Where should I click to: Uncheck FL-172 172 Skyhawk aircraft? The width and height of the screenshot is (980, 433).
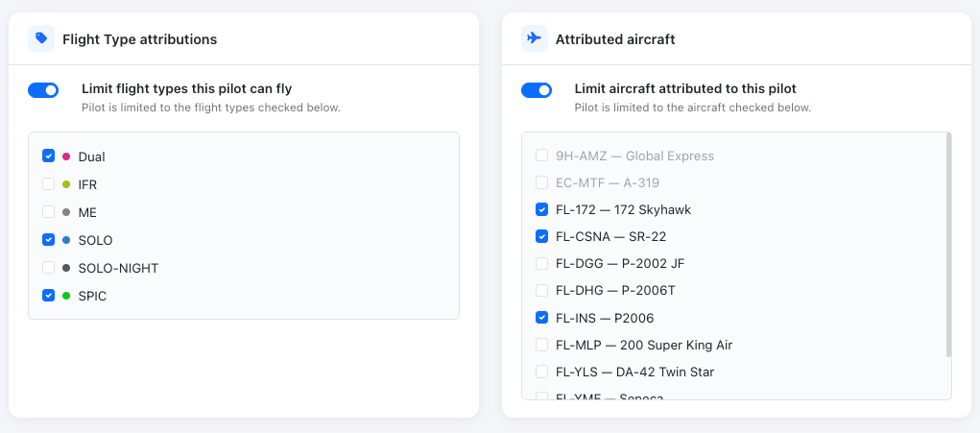click(542, 209)
